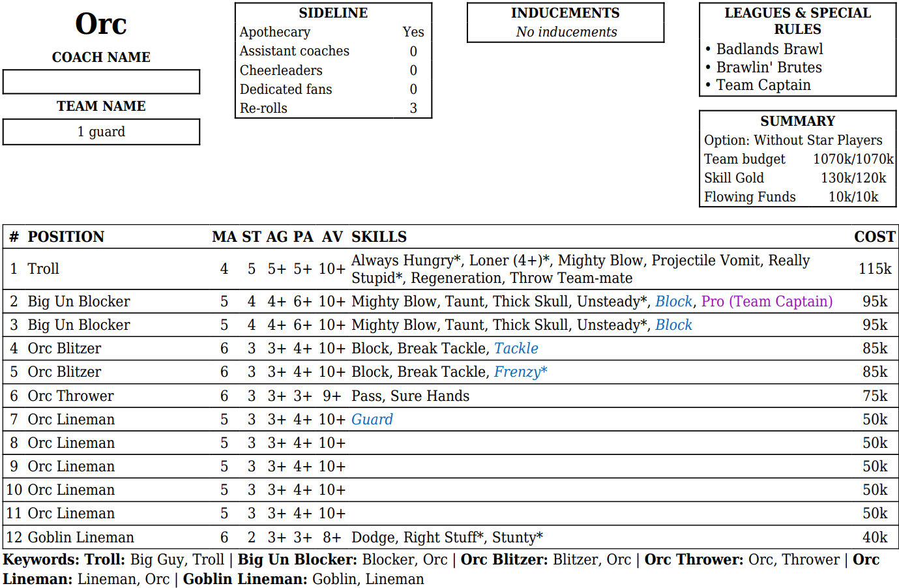
Task: Select the '10k/10k' Flowing Funds value
Action: [853, 197]
